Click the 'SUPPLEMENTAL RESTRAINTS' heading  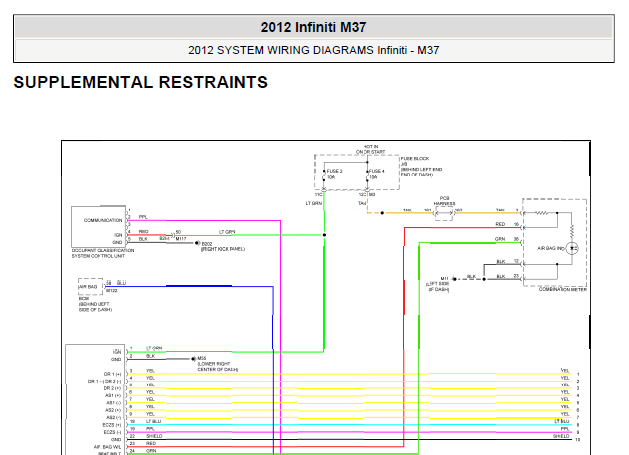point(140,82)
